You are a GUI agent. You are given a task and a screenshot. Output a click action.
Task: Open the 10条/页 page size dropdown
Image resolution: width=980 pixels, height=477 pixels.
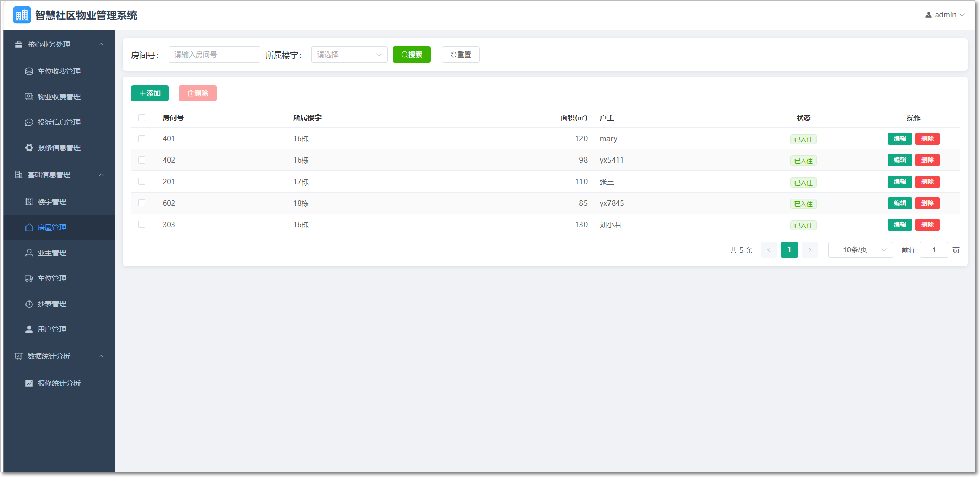[860, 250]
